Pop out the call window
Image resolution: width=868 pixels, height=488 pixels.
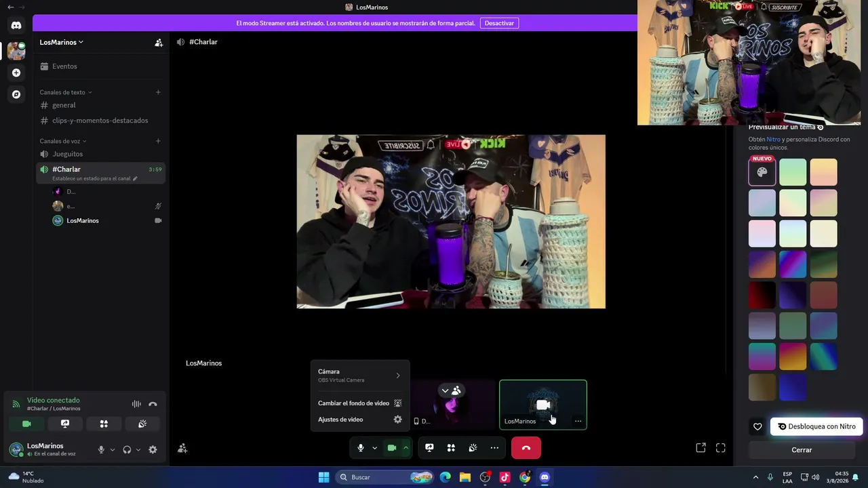tap(701, 448)
